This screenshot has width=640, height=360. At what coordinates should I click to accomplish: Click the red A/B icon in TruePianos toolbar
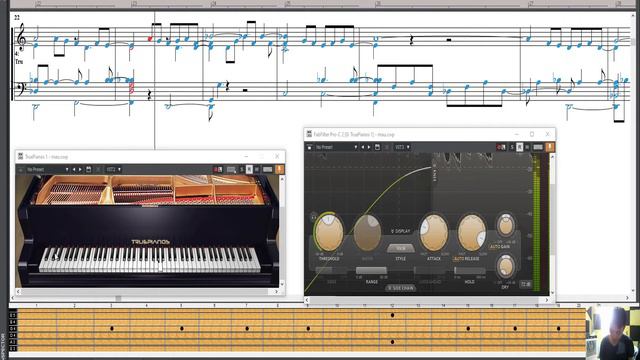coord(218,169)
